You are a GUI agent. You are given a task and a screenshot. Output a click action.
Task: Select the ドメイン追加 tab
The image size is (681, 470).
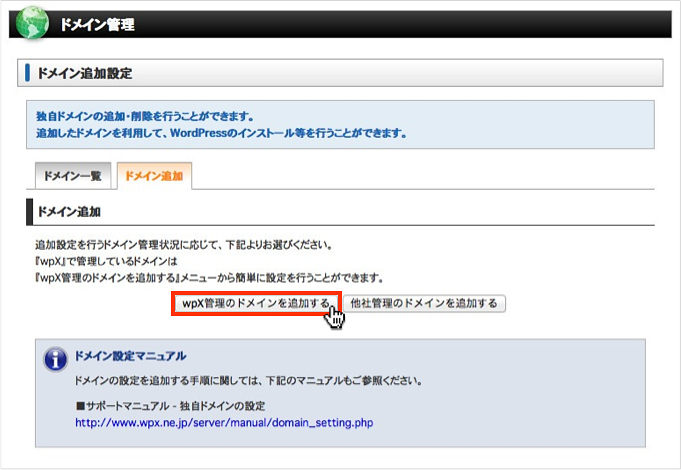[154, 176]
